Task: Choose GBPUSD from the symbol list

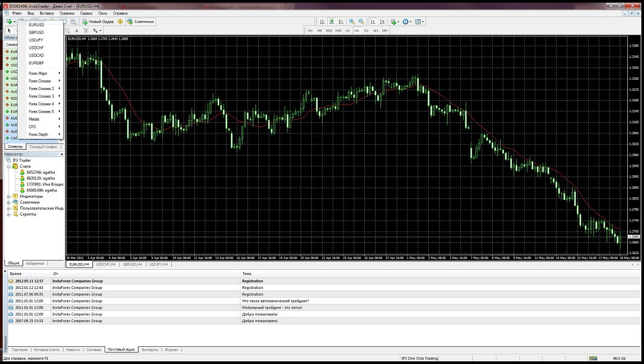Action: point(36,32)
